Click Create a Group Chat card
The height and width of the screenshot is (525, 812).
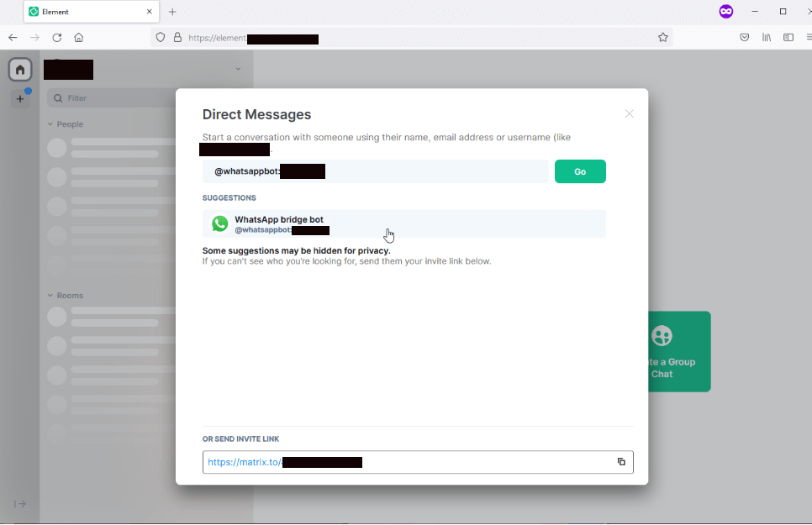click(x=679, y=352)
